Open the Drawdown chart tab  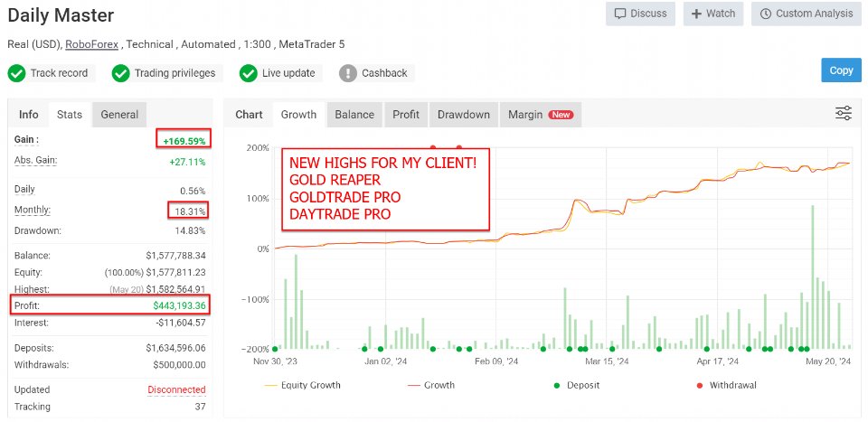click(x=463, y=115)
